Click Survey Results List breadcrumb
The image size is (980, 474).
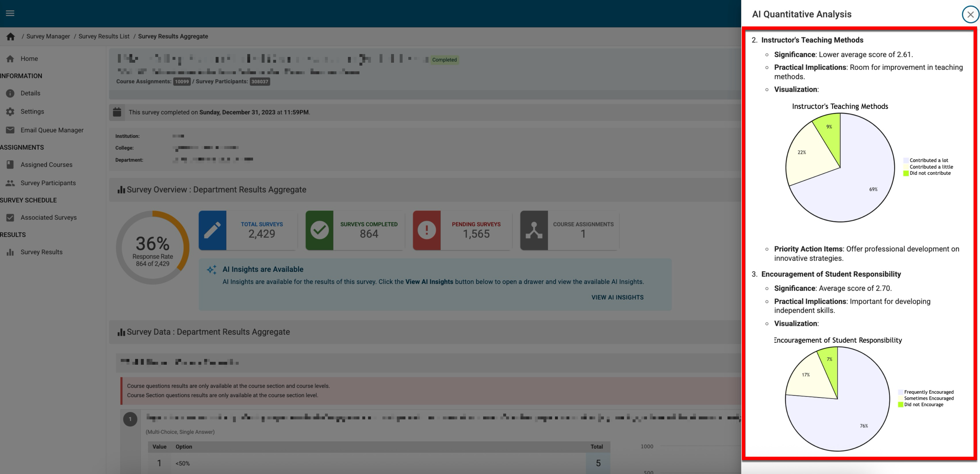coord(104,37)
